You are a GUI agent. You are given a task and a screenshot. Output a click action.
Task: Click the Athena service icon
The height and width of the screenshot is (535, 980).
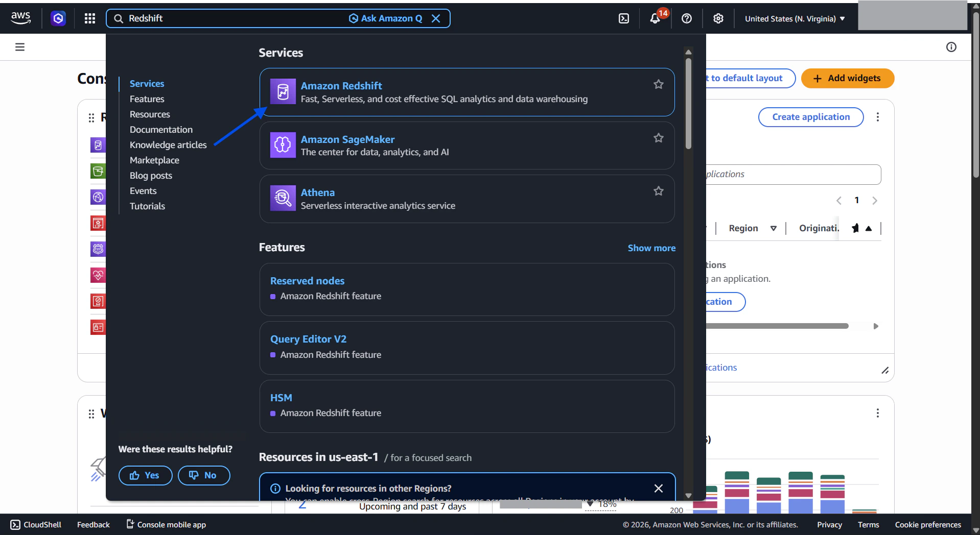tap(283, 198)
